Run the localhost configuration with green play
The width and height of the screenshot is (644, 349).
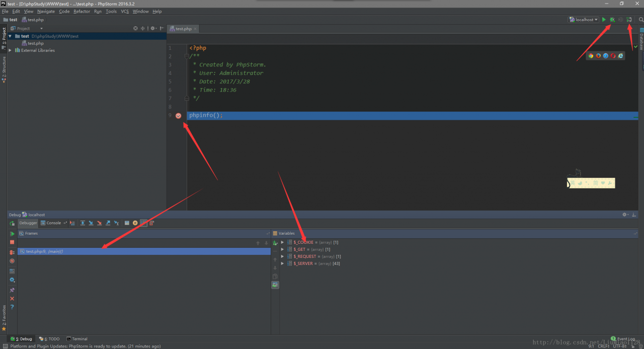pyautogui.click(x=604, y=20)
